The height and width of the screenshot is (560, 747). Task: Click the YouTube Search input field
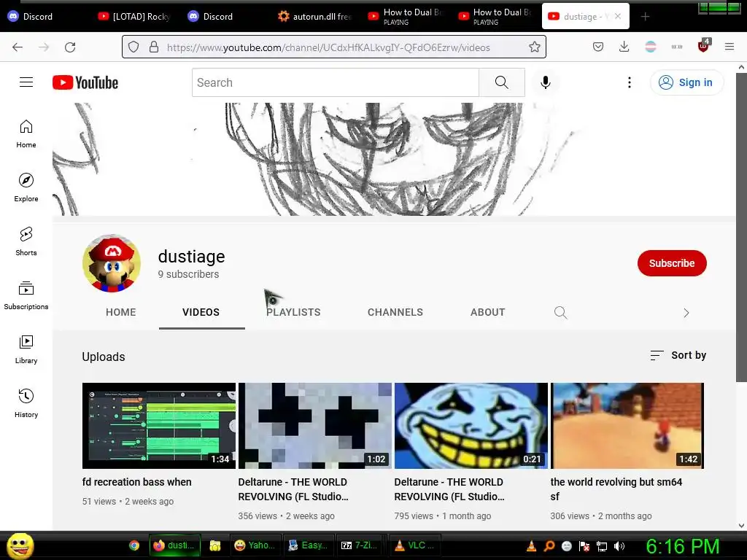336,82
